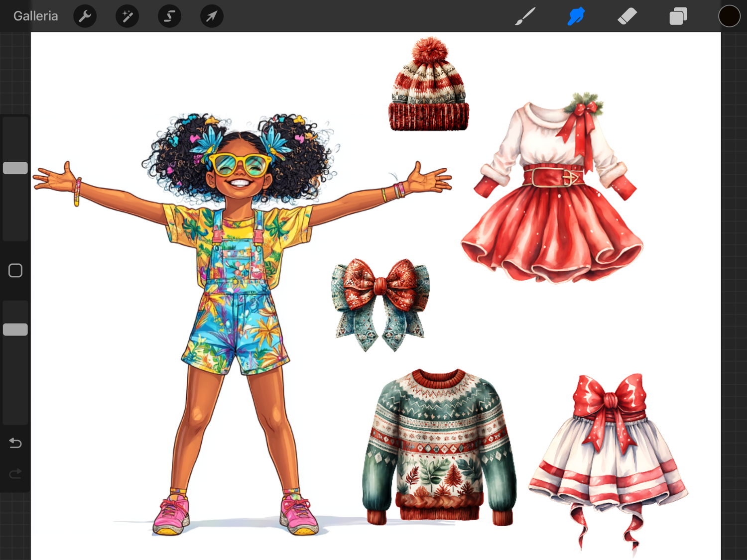Undo the last action
The image size is (747, 560).
(15, 443)
